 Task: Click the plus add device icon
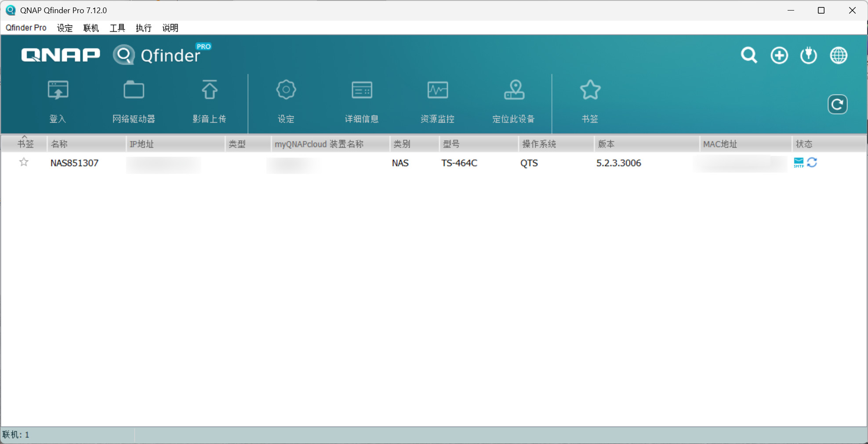[x=779, y=55]
